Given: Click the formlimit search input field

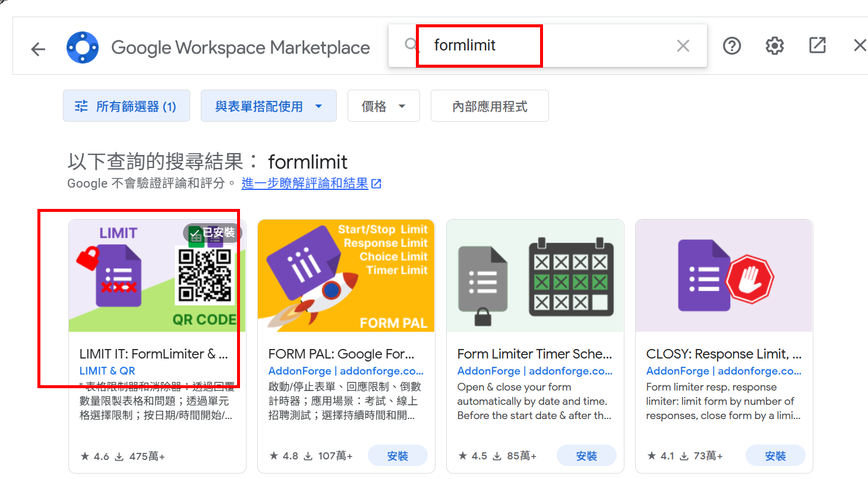Looking at the screenshot, I should pos(535,46).
